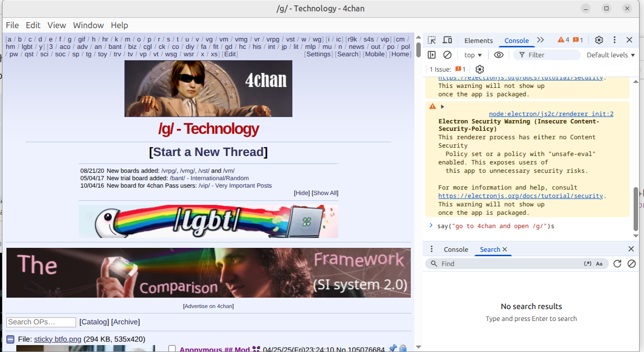Viewport: 644px width, 352px height.
Task: Close the bottom drawer panel
Action: pyautogui.click(x=631, y=249)
